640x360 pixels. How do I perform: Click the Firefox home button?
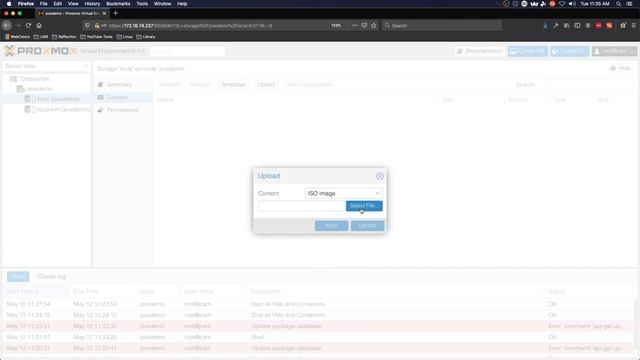tap(39, 25)
